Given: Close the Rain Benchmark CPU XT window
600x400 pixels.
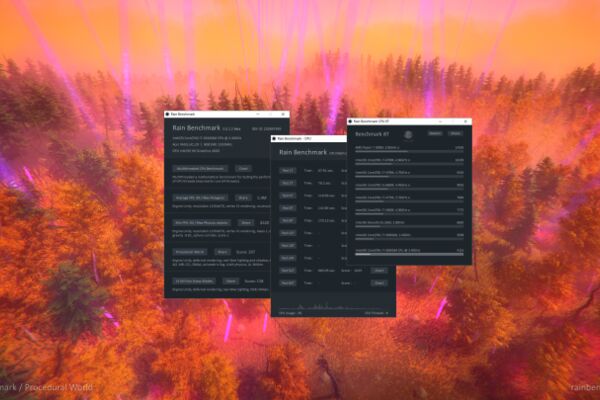Looking at the screenshot, I should pyautogui.click(x=466, y=121).
